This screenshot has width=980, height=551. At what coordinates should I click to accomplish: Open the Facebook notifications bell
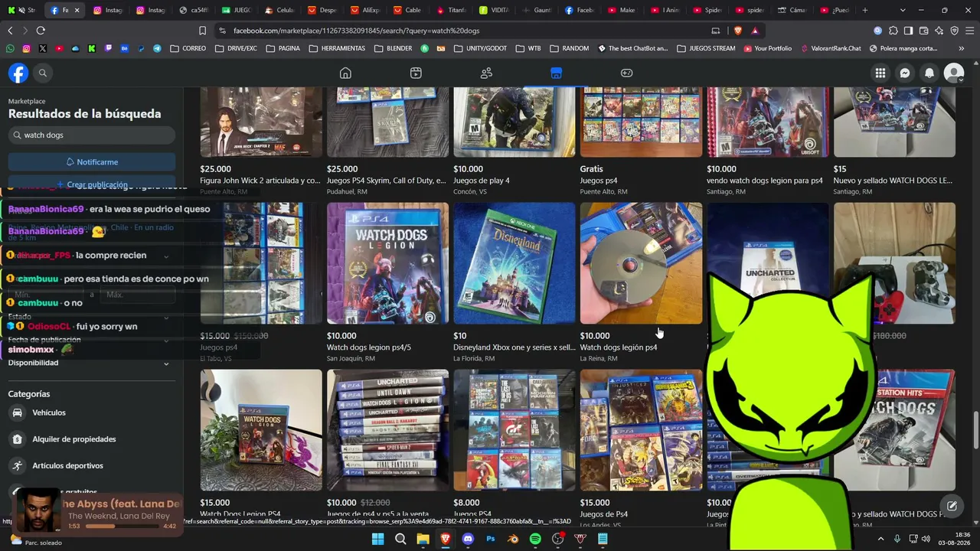(x=929, y=73)
